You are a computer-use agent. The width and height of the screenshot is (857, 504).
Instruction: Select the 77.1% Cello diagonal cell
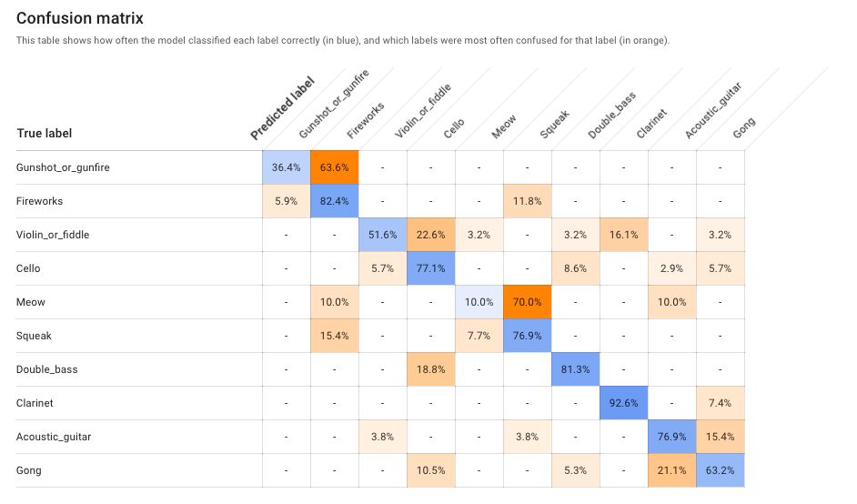tap(430, 268)
